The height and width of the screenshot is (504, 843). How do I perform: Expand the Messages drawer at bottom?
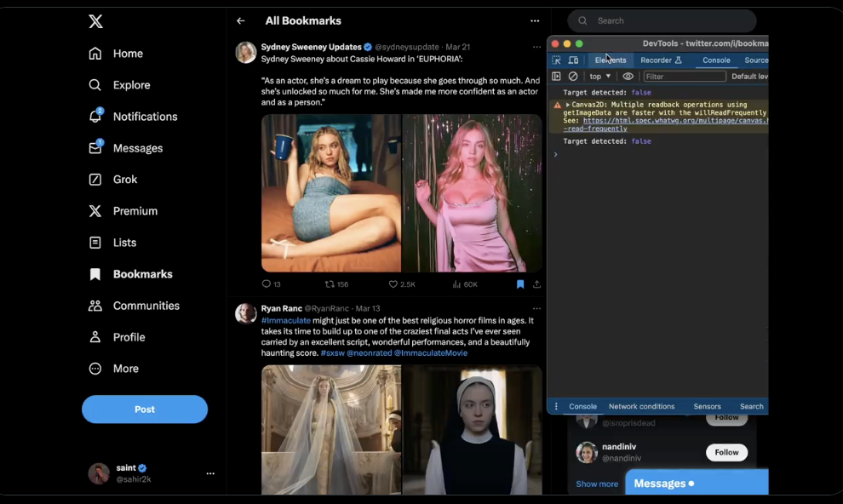coord(697,483)
